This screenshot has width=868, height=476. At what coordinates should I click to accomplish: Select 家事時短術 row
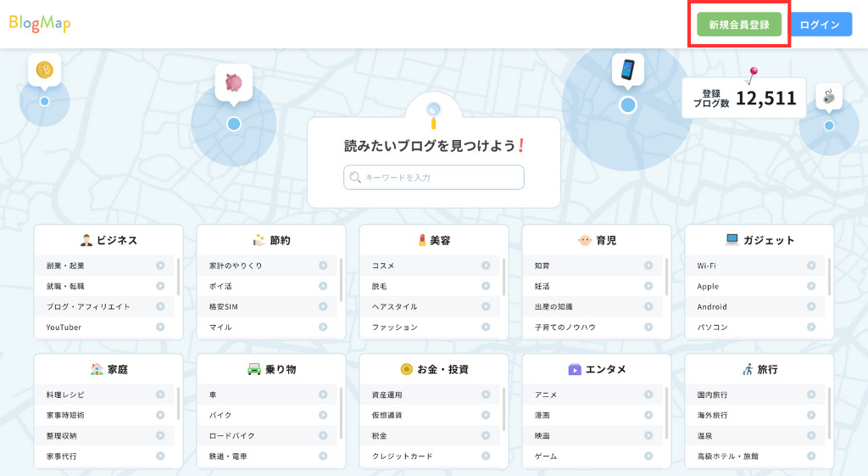(105, 415)
